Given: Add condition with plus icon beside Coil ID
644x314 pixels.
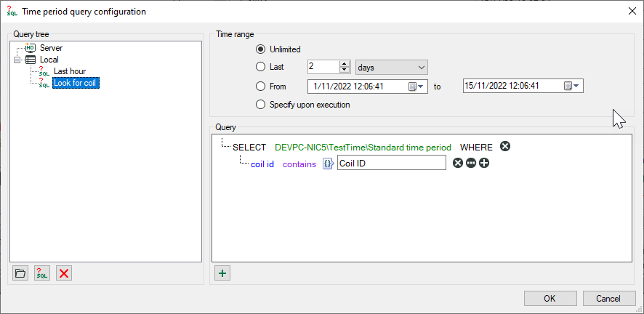Looking at the screenshot, I should (x=484, y=164).
